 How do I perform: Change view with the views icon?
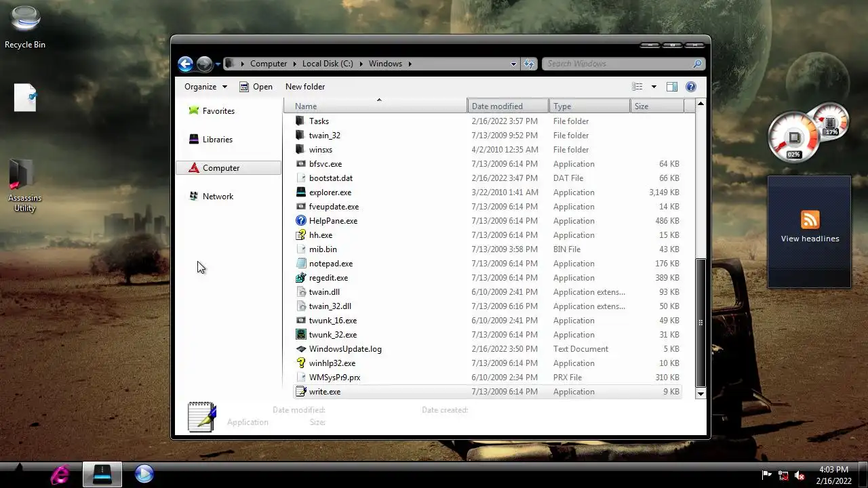[x=637, y=87]
